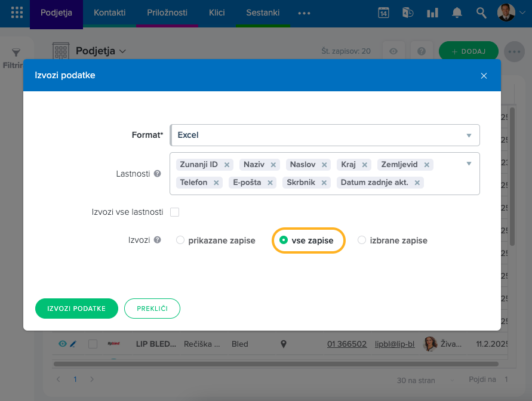Viewport: 532px width, 401px height.
Task: Click the search magnifier icon
Action: (x=481, y=13)
